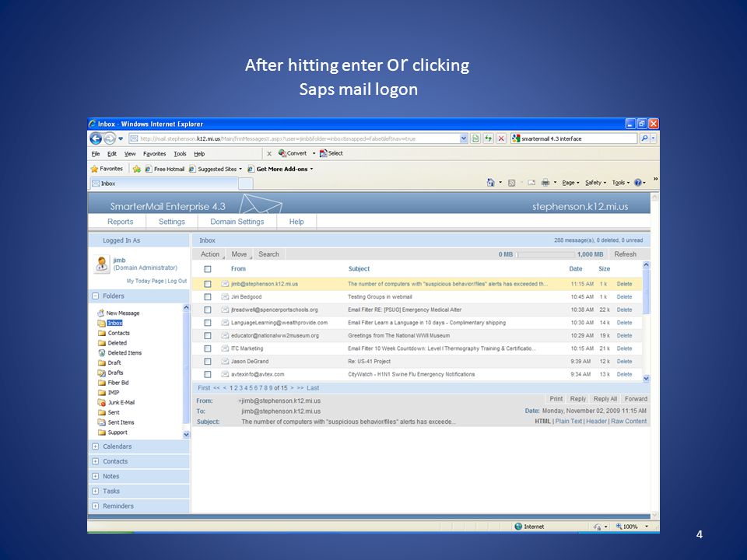The height and width of the screenshot is (560, 747).
Task: Click the RSS feeds icon
Action: point(512,183)
